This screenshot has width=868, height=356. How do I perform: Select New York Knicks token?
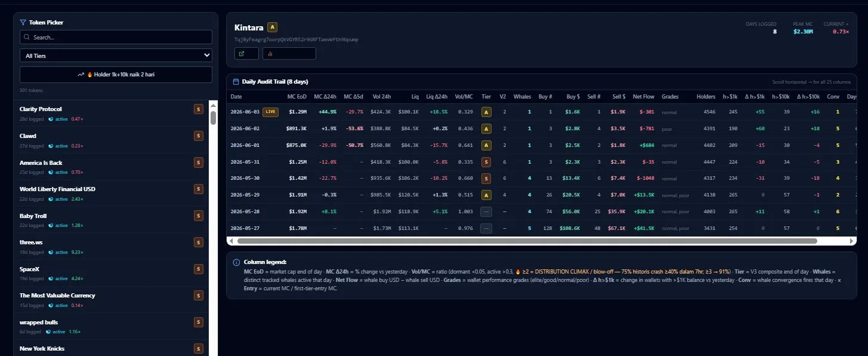point(111,348)
